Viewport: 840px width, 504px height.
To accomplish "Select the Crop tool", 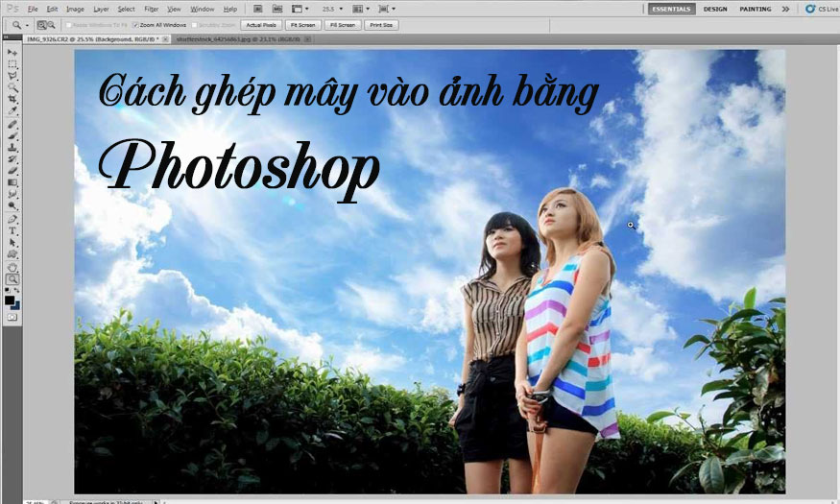I will coord(12,100).
